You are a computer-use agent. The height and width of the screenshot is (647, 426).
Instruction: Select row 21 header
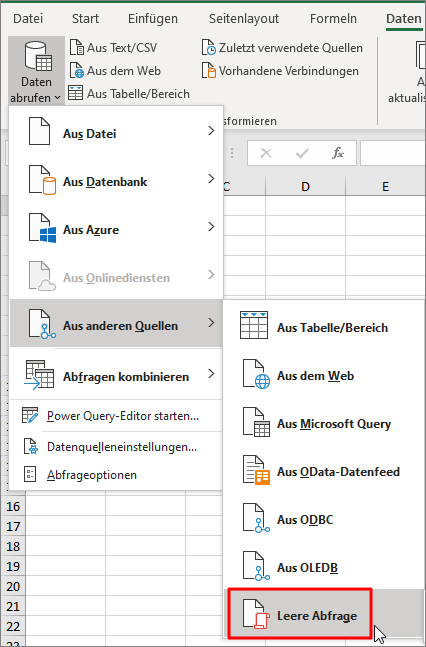(13, 606)
